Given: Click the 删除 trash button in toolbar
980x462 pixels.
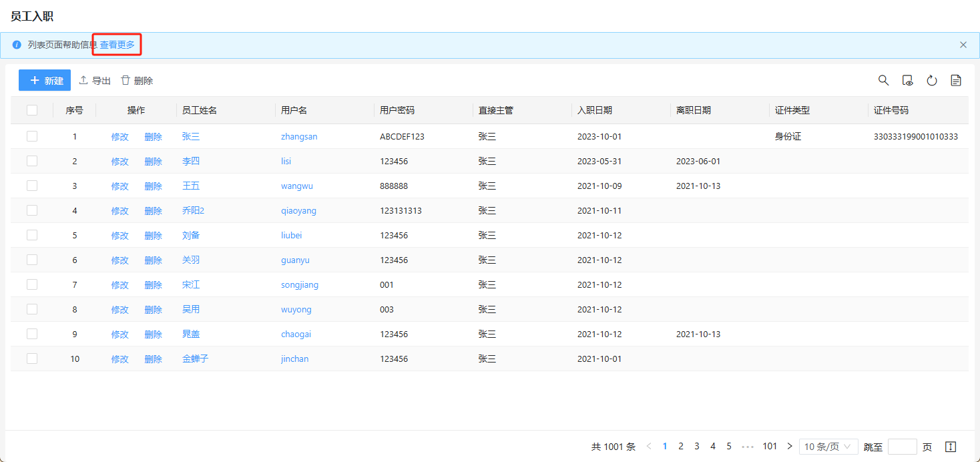Looking at the screenshot, I should 137,81.
